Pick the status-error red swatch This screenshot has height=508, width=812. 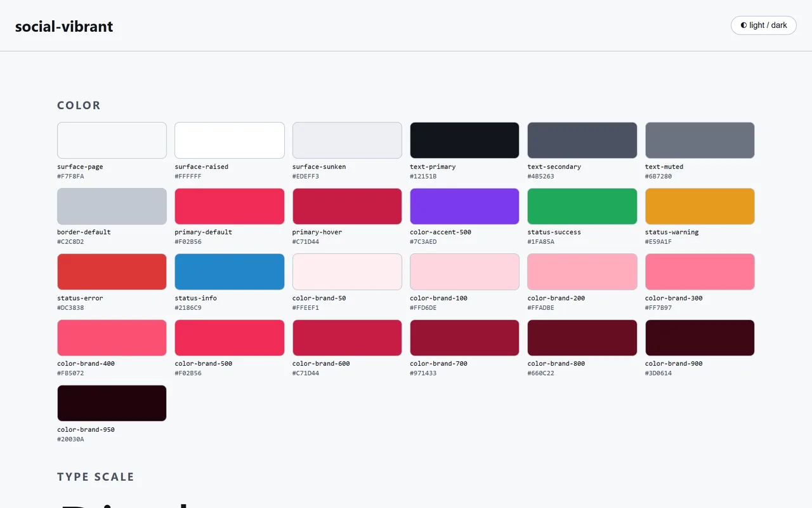pyautogui.click(x=112, y=272)
